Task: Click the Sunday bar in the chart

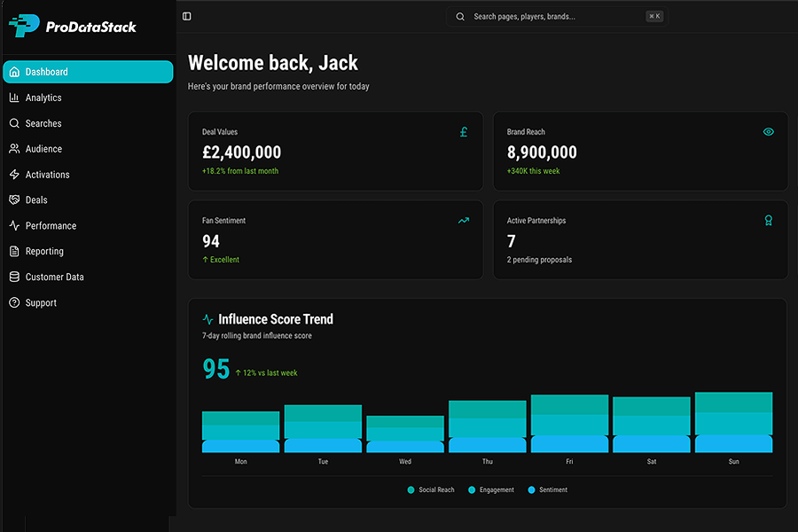Action: point(733,423)
